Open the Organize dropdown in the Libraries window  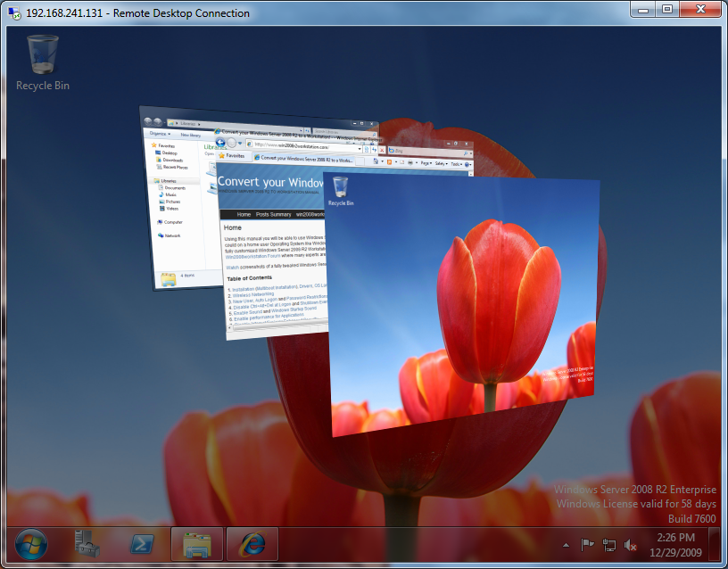coord(161,134)
